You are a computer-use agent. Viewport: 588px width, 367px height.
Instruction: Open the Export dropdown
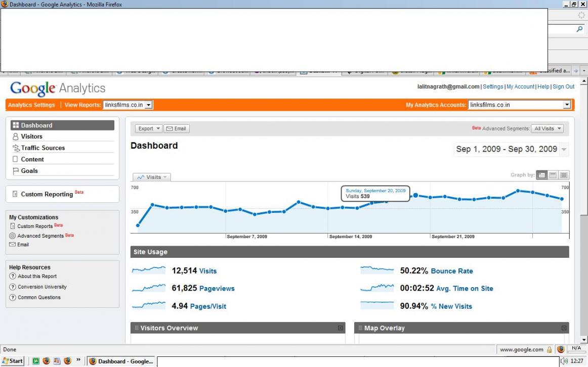149,128
